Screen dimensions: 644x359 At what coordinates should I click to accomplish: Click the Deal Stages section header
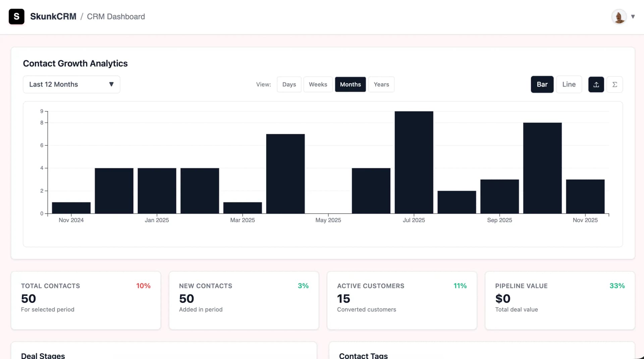pyautogui.click(x=43, y=355)
